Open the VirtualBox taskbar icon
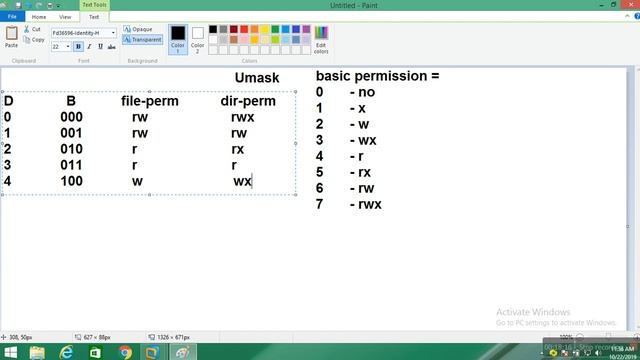Image resolution: width=640 pixels, height=360 pixels. click(152, 352)
